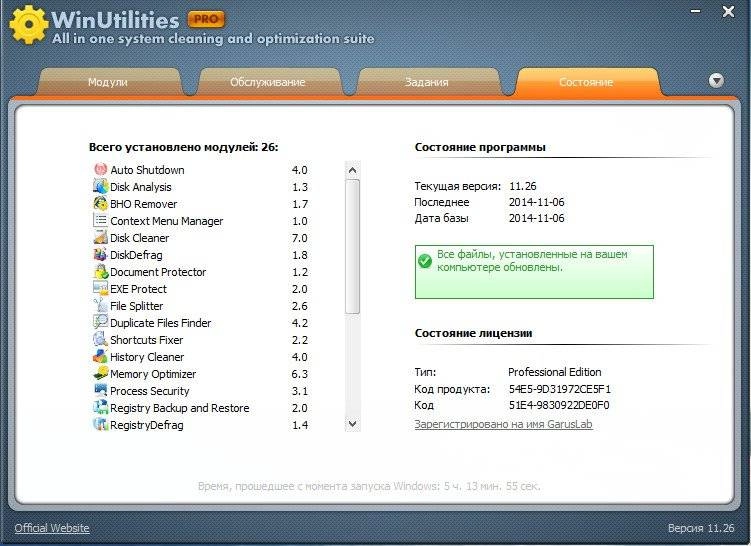This screenshot has height=546, width=751.
Task: Click the Professional Edition license type
Action: pyautogui.click(x=555, y=372)
